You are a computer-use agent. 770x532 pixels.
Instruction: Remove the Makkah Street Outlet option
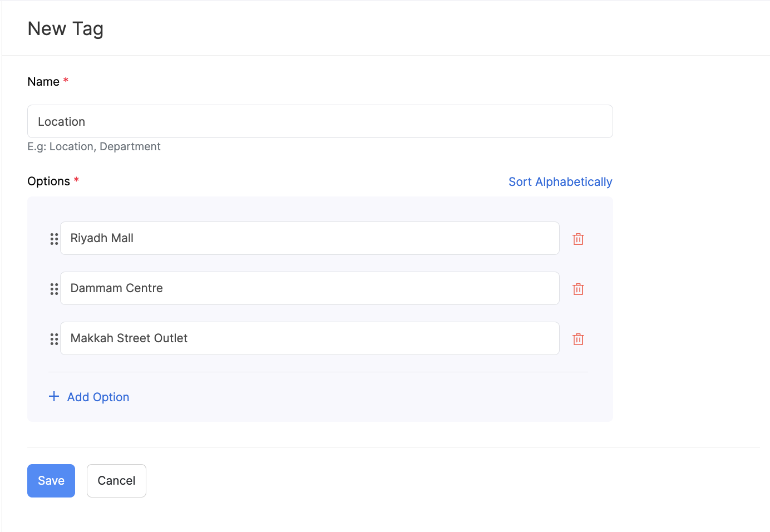click(578, 338)
